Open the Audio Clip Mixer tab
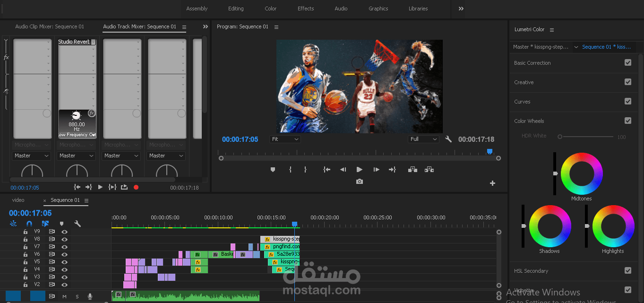Viewport: 644px width, 303px height. pyautogui.click(x=49, y=26)
